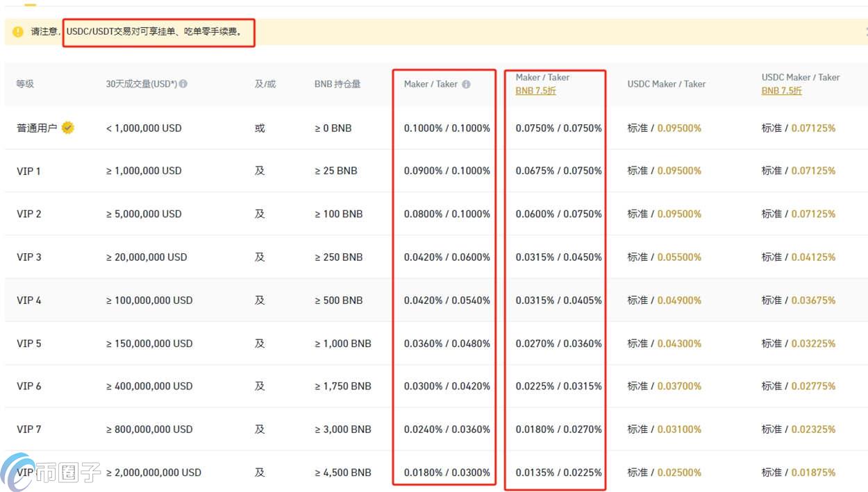Viewport: 868px width, 492px height.
Task: Click USDC discounted fee 标准 / 0.02325%
Action: [799, 429]
